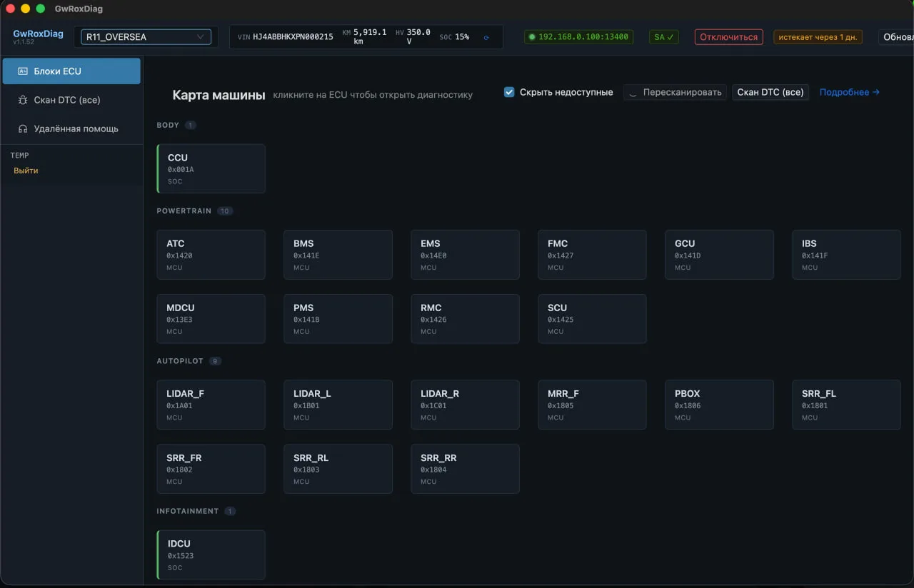Open the Блоки ECU sidebar section
The width and height of the screenshot is (914, 588).
coord(71,71)
